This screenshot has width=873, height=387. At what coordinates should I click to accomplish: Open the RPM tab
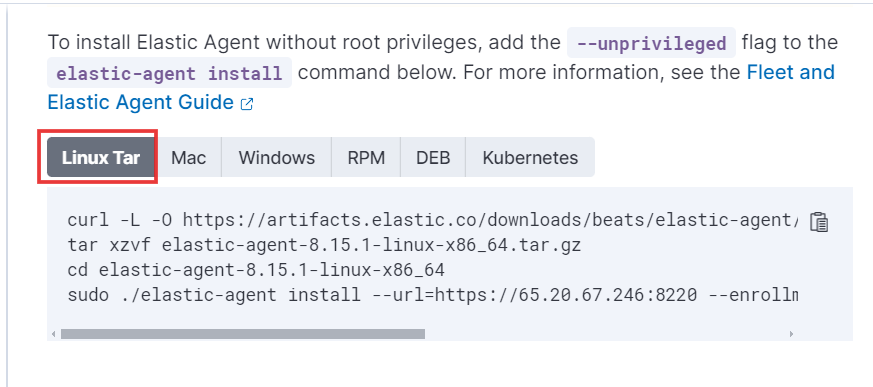click(x=366, y=158)
